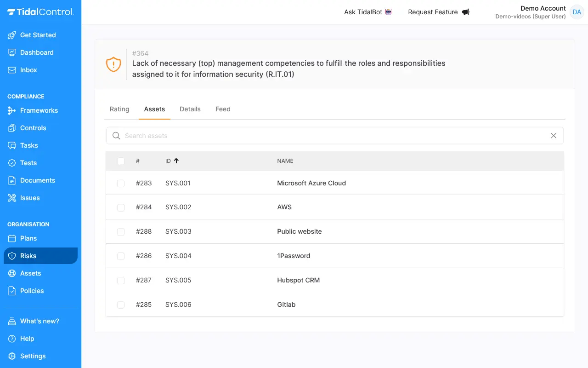
Task: Check the Hubspot CRM row checkbox
Action: click(121, 281)
